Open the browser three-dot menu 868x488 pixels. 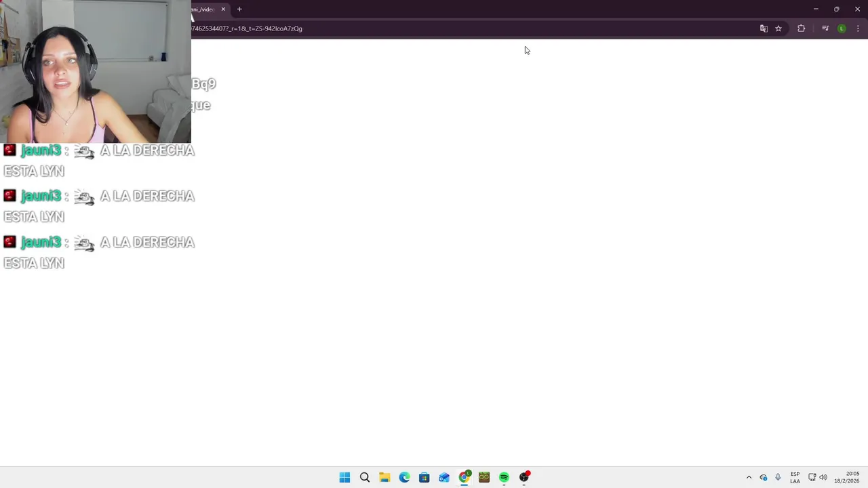point(858,28)
